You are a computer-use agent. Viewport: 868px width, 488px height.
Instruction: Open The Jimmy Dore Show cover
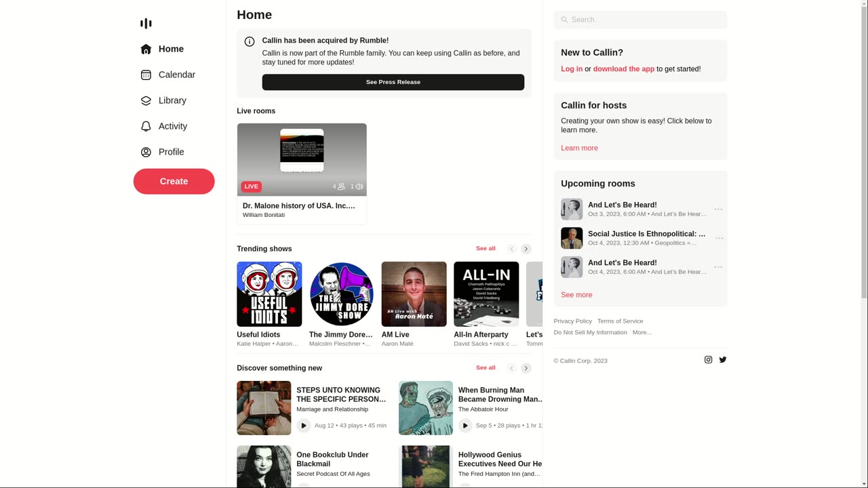pos(342,294)
